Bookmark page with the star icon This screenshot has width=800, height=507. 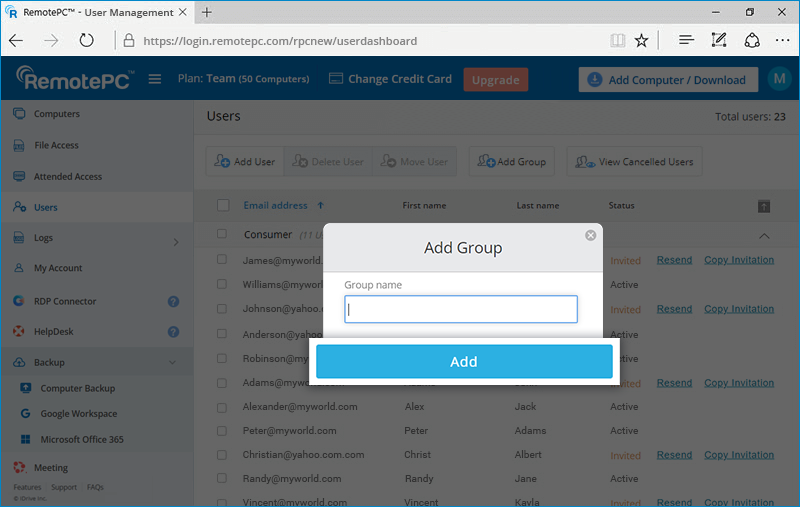tap(641, 41)
